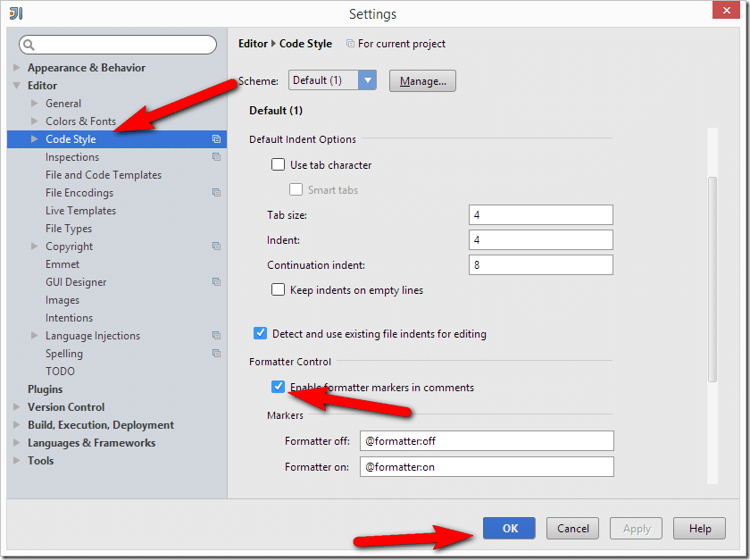Click project-level icon beside Code Style row
This screenshot has width=750, height=560.
click(216, 138)
